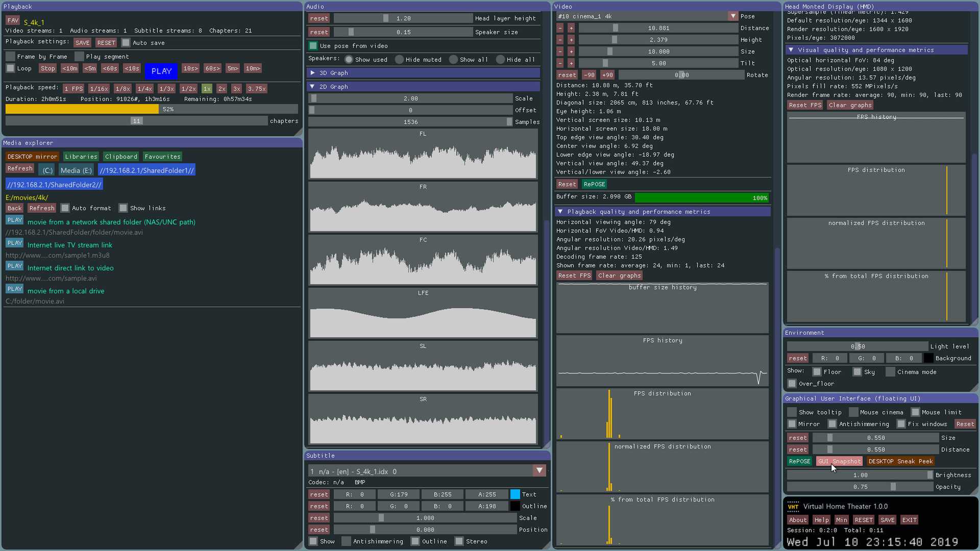Click the GUI Snapshot button

(839, 461)
